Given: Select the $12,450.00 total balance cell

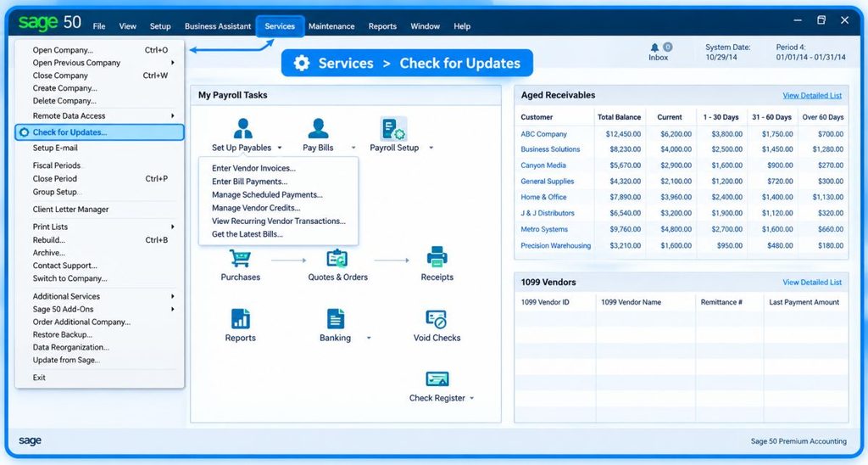Looking at the screenshot, I should [x=623, y=134].
